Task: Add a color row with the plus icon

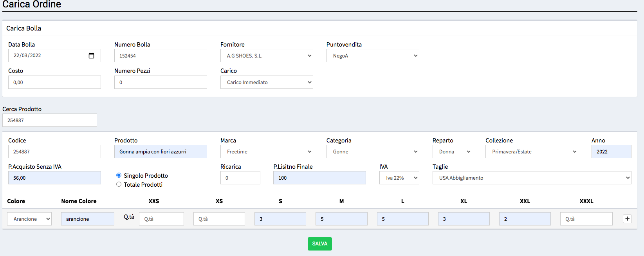Action: click(x=627, y=219)
